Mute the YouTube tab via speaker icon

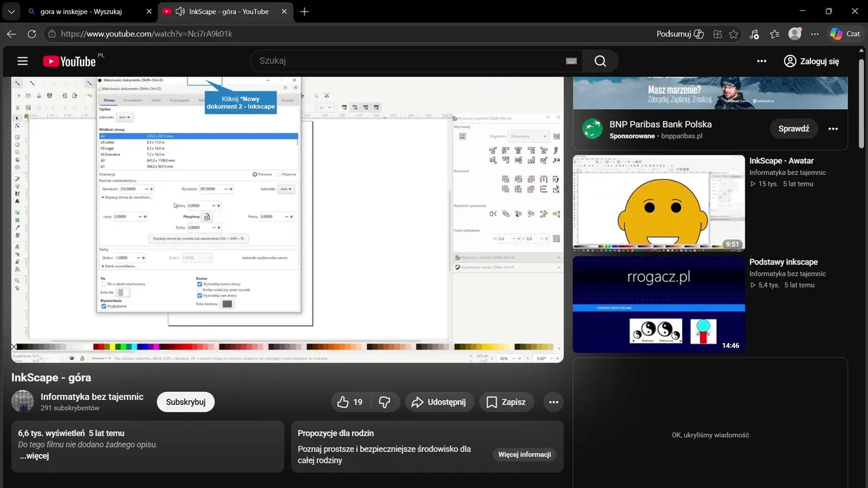[x=180, y=12]
